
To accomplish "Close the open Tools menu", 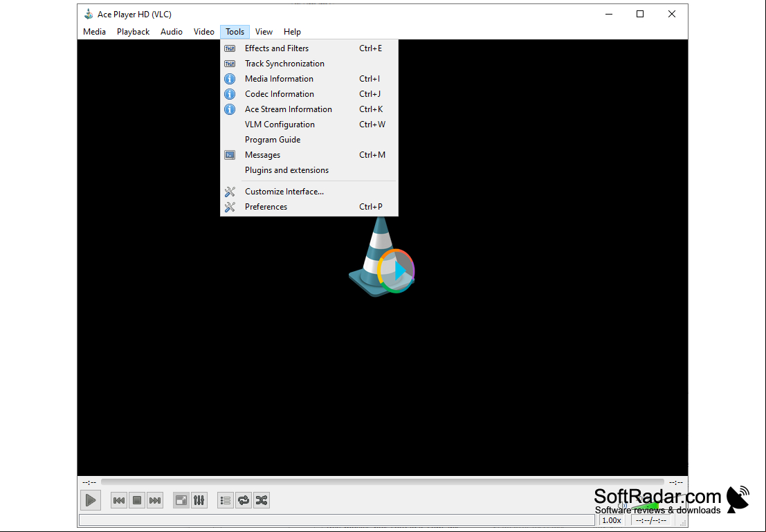I will 235,32.
